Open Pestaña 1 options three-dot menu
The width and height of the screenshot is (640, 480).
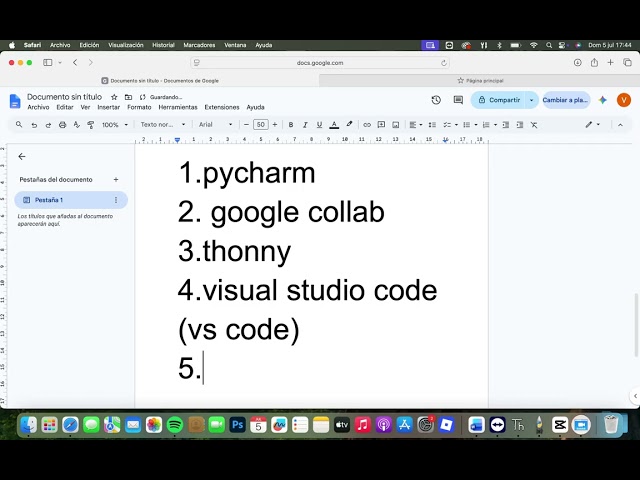coord(116,200)
